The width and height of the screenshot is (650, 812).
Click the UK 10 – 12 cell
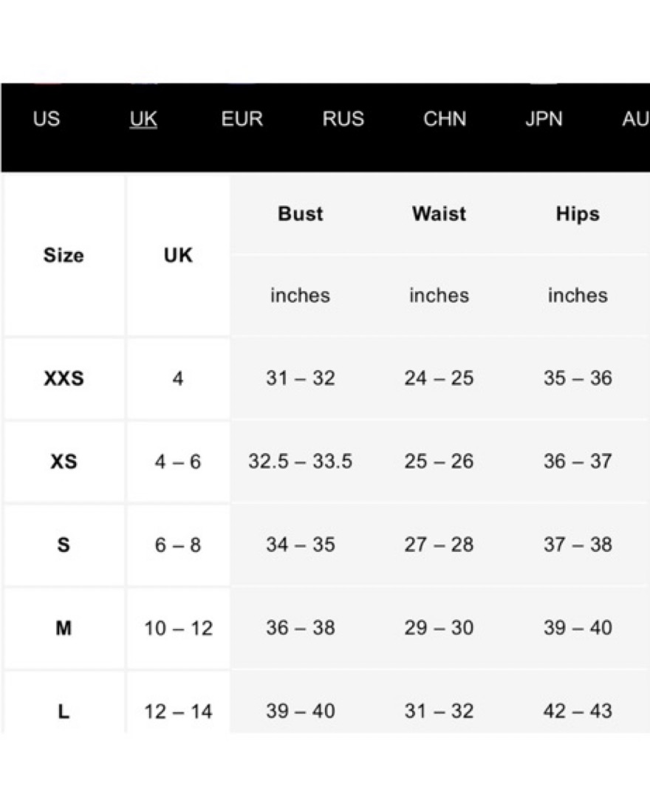[x=178, y=628]
